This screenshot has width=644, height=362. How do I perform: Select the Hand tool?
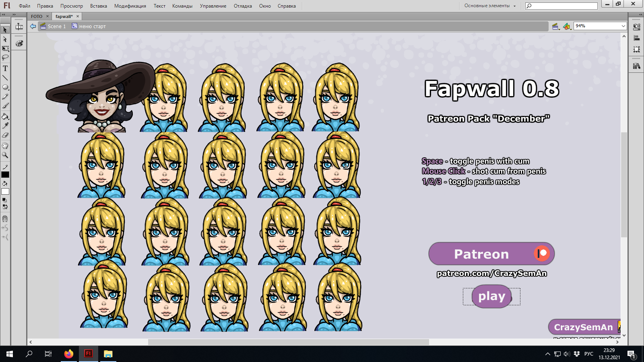coord(5,145)
